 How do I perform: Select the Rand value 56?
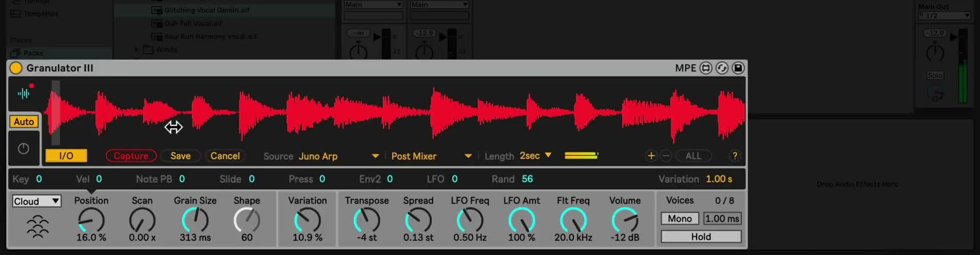point(527,179)
